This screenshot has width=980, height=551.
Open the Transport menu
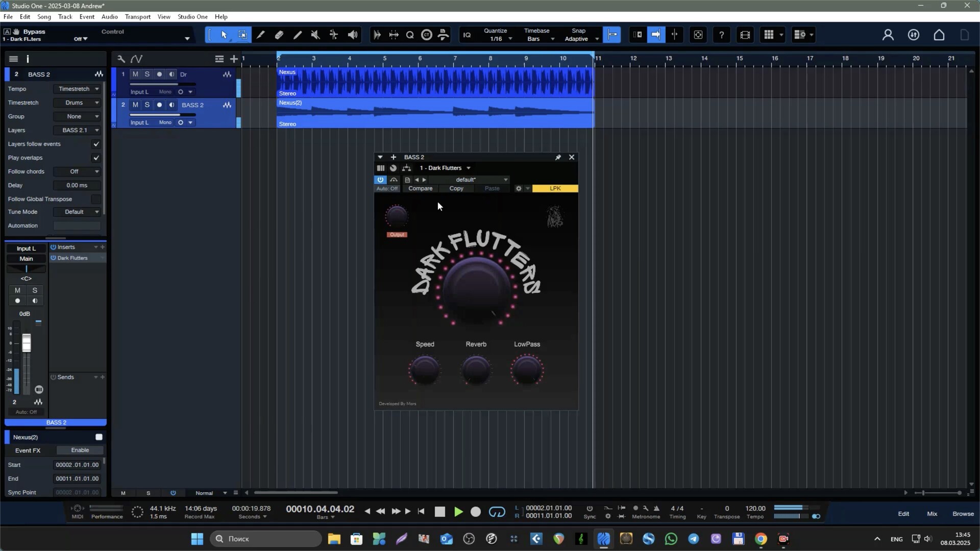[138, 16]
